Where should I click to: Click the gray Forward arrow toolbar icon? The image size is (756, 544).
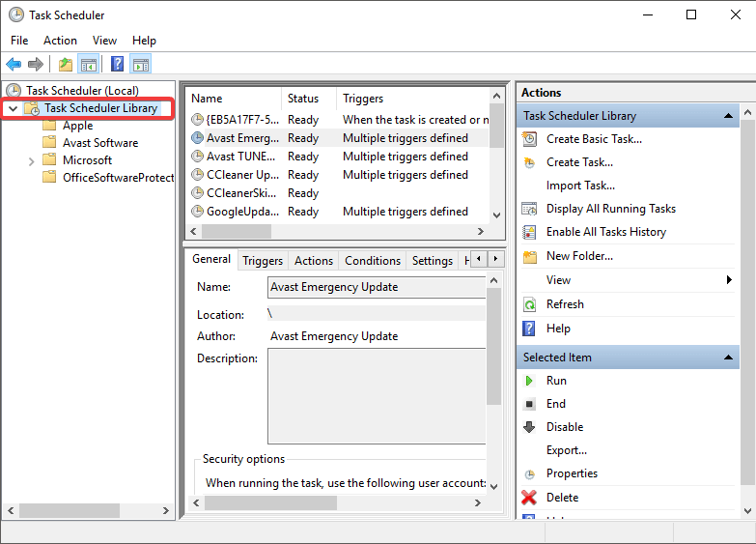pos(35,64)
